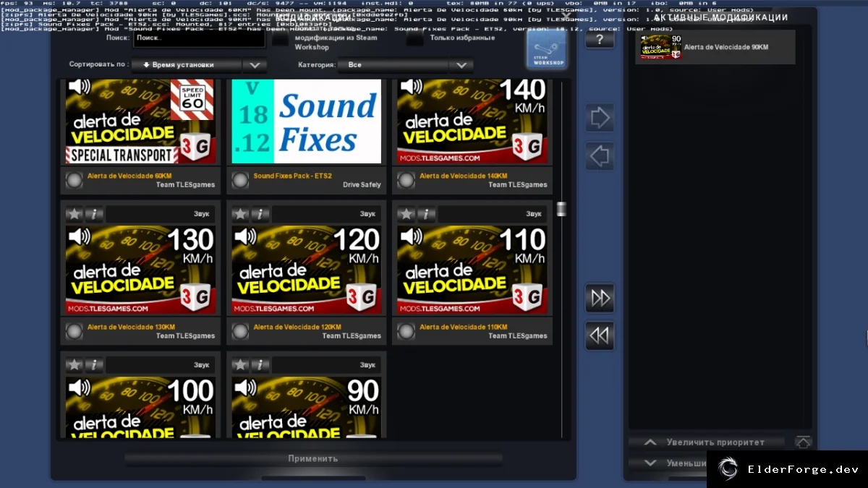Favorite the Alerta de Velocidade 130KM mod star
The image size is (868, 488).
75,214
